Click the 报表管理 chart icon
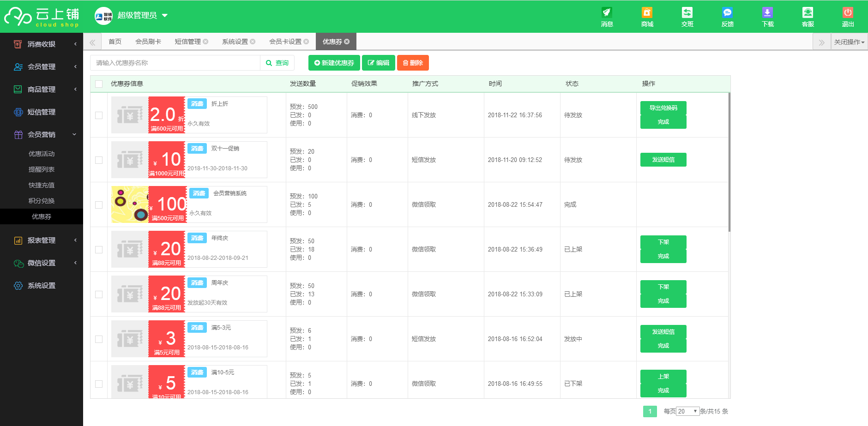This screenshot has width=868, height=426. pyautogui.click(x=18, y=240)
